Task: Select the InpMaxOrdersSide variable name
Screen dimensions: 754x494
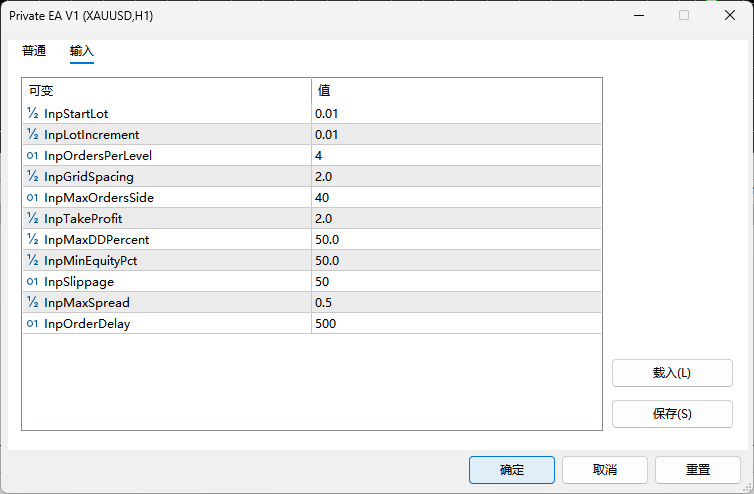Action: point(99,197)
